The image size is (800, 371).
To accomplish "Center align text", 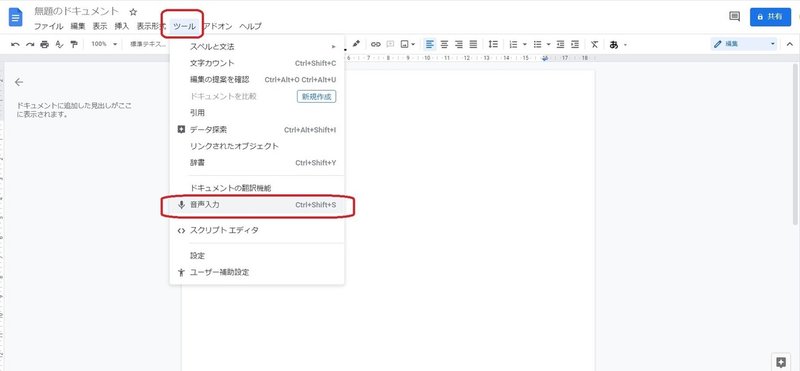I will tap(444, 44).
